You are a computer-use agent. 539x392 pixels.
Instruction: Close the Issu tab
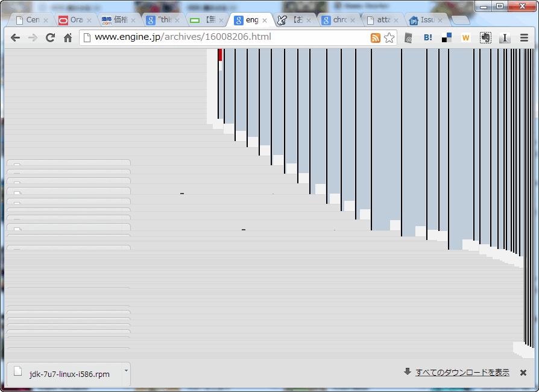(x=440, y=21)
